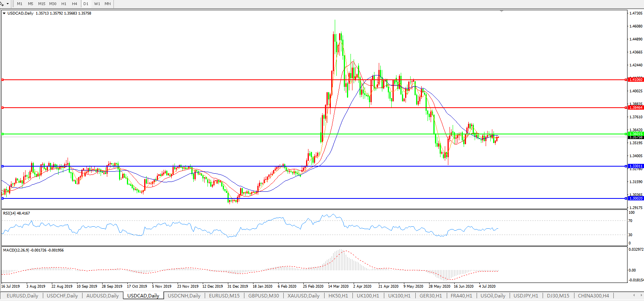Image resolution: width=644 pixels, height=301 pixels.
Task: Click the green 1.36015 price level label
Action: pos(635,134)
